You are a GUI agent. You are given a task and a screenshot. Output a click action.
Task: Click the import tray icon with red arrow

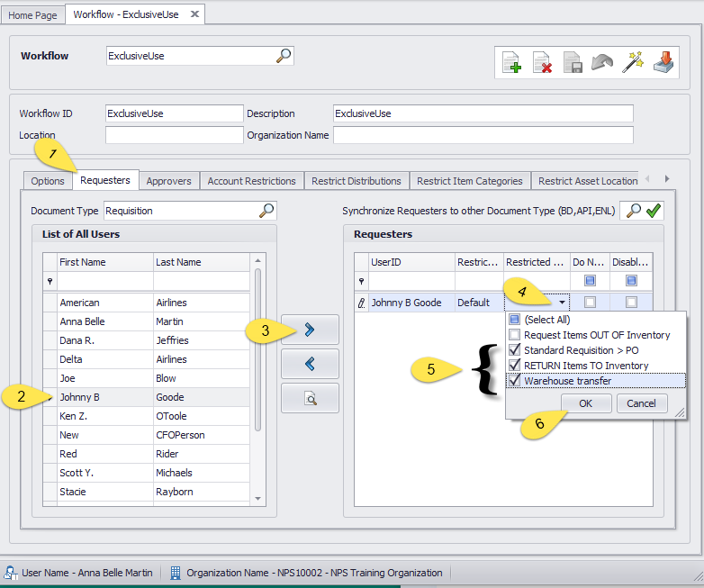click(x=664, y=62)
